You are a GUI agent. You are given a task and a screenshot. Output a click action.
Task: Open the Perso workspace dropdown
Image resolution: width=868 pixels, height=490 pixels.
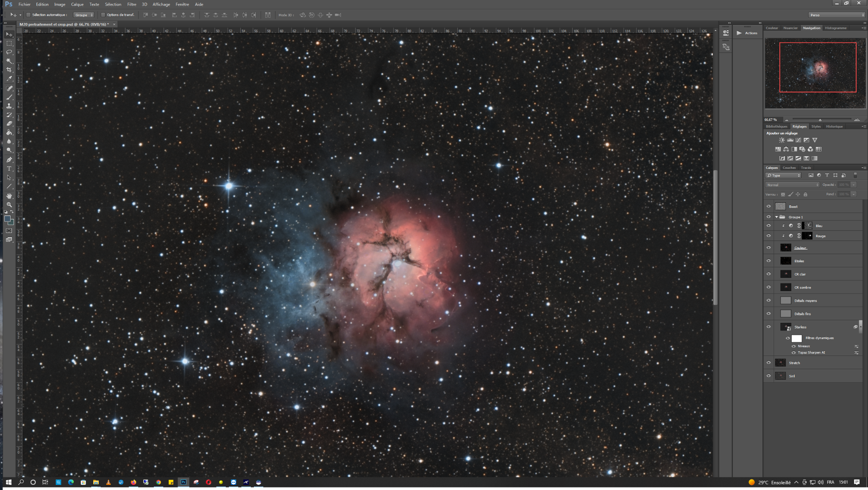(837, 15)
